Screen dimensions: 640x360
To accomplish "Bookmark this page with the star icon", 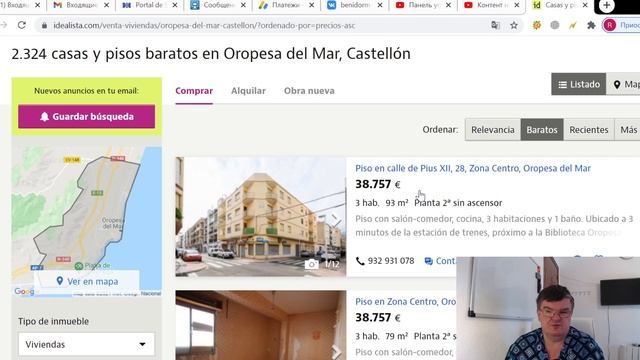I will (x=514, y=25).
